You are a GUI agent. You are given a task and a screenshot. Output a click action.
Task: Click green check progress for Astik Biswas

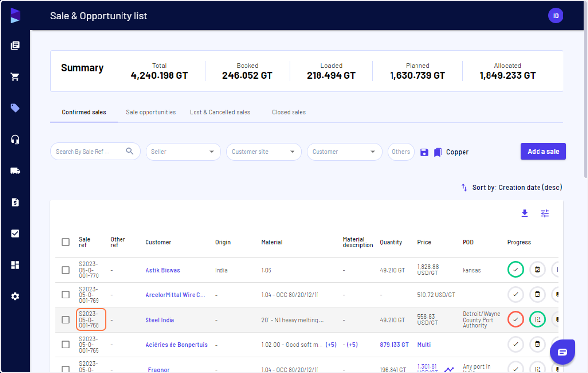click(515, 269)
